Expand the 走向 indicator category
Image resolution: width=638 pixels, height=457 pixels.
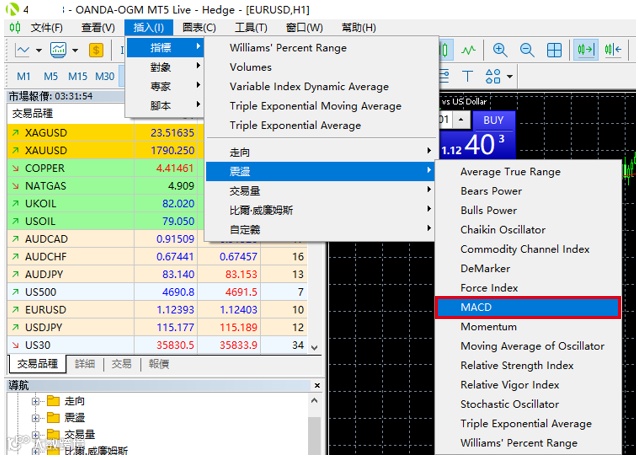(321, 152)
